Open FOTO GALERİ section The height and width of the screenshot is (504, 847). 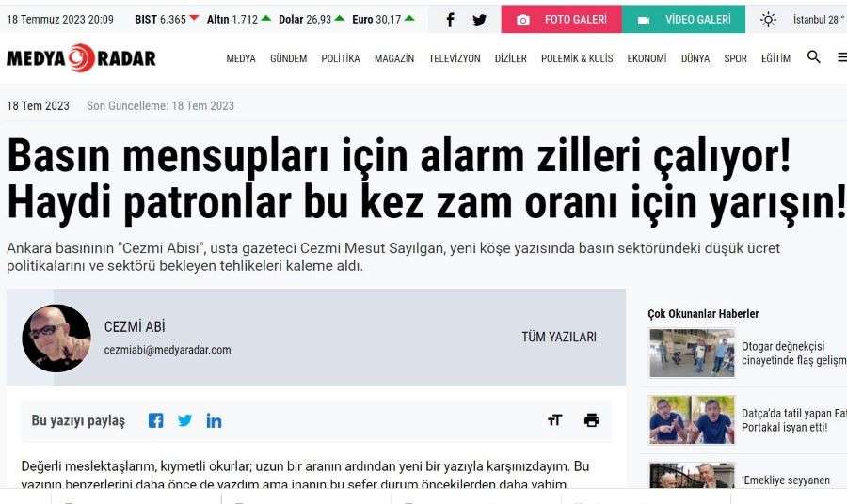tap(561, 20)
